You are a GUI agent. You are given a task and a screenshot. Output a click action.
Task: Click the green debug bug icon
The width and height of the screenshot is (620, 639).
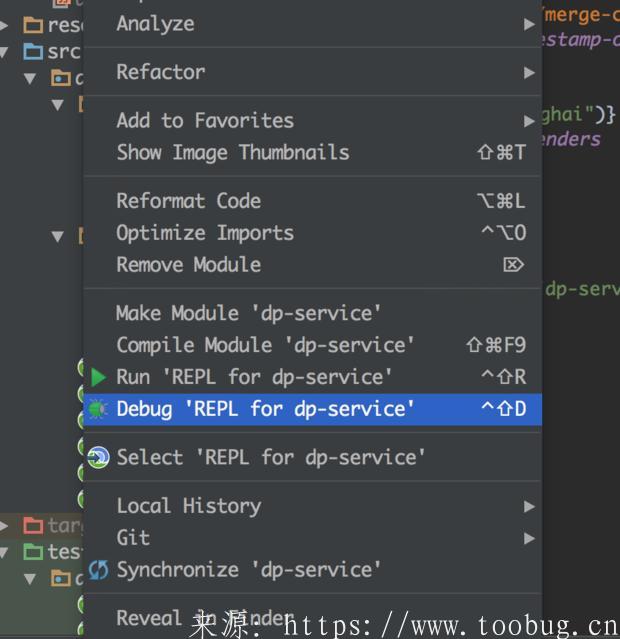98,409
